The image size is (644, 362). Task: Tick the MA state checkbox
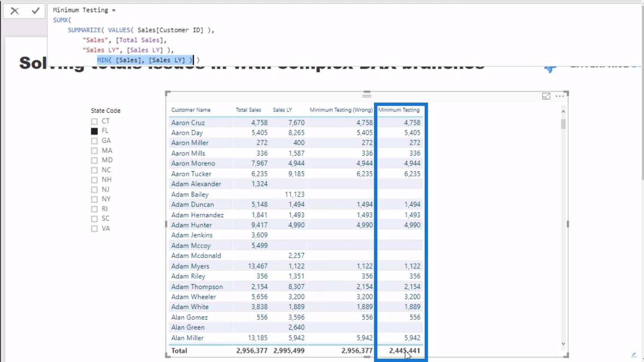94,151
